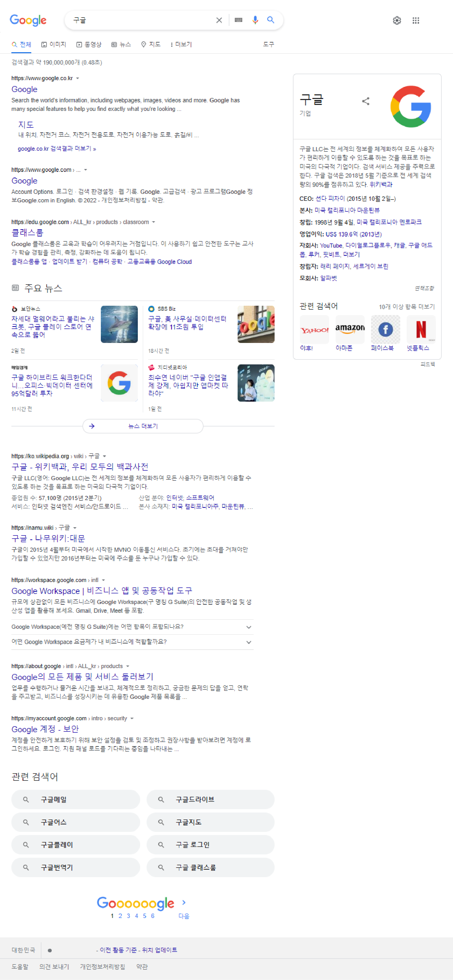Open 10개 이상 항목 더보기 link
Image resolution: width=453 pixels, height=980 pixels.
406,307
